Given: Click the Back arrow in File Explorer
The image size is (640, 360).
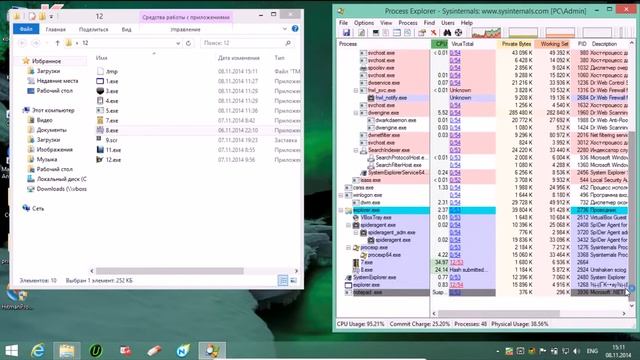Looking at the screenshot, I should point(22,43).
